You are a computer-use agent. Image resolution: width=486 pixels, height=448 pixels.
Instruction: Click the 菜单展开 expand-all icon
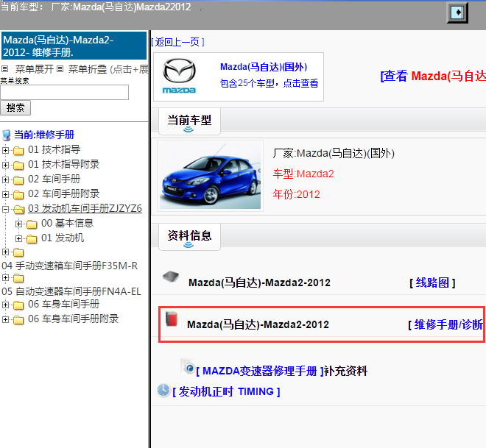pos(4,68)
